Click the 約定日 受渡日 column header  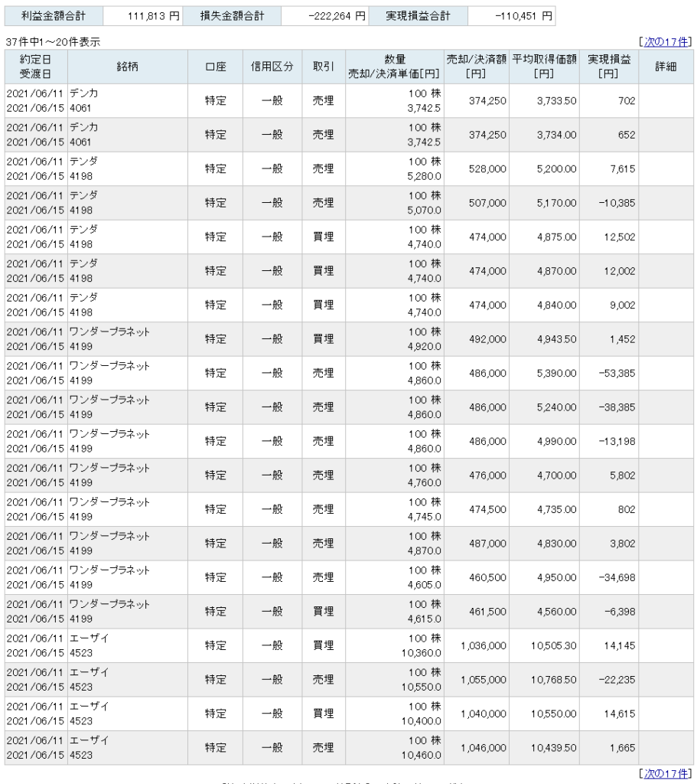coord(36,67)
